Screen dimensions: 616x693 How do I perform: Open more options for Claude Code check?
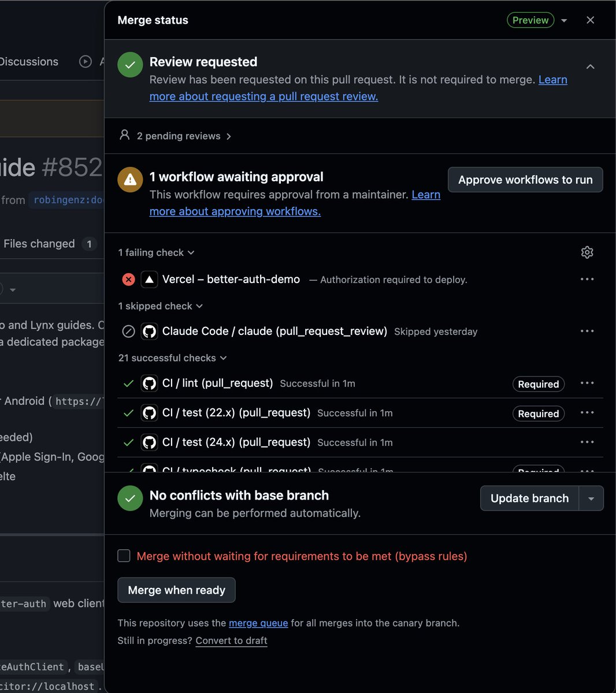(587, 331)
